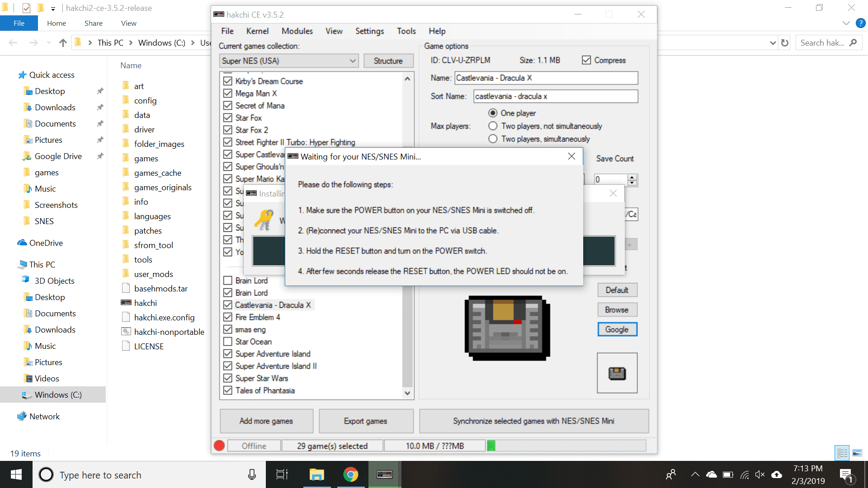The image size is (868, 488).
Task: Open Task View on the taskbar
Action: point(282,474)
